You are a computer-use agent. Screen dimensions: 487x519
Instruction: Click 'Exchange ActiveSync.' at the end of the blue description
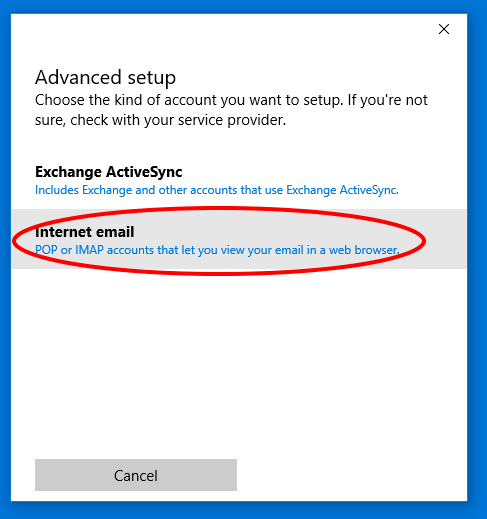pyautogui.click(x=342, y=190)
